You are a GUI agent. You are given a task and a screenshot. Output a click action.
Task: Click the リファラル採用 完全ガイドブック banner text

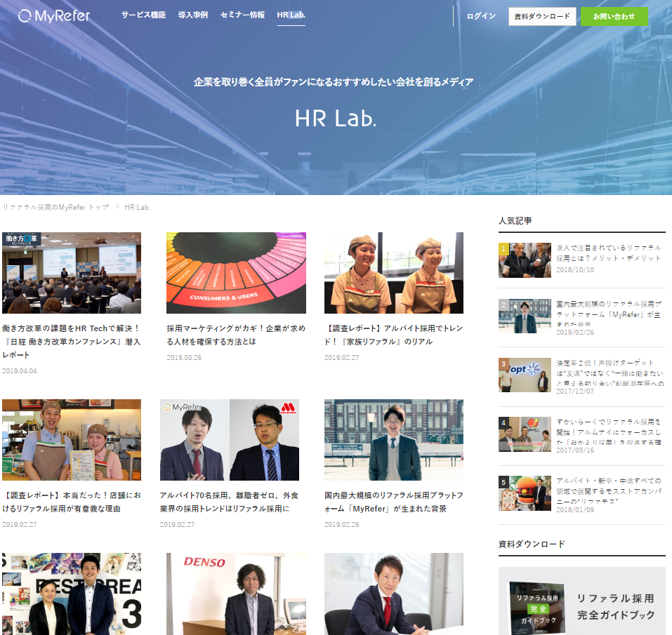[x=616, y=606]
